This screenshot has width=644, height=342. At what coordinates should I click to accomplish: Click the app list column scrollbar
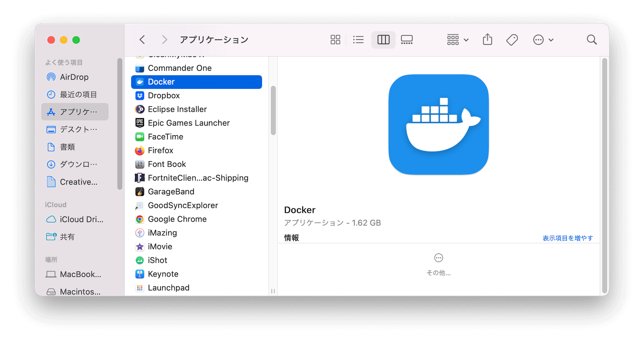click(273, 111)
